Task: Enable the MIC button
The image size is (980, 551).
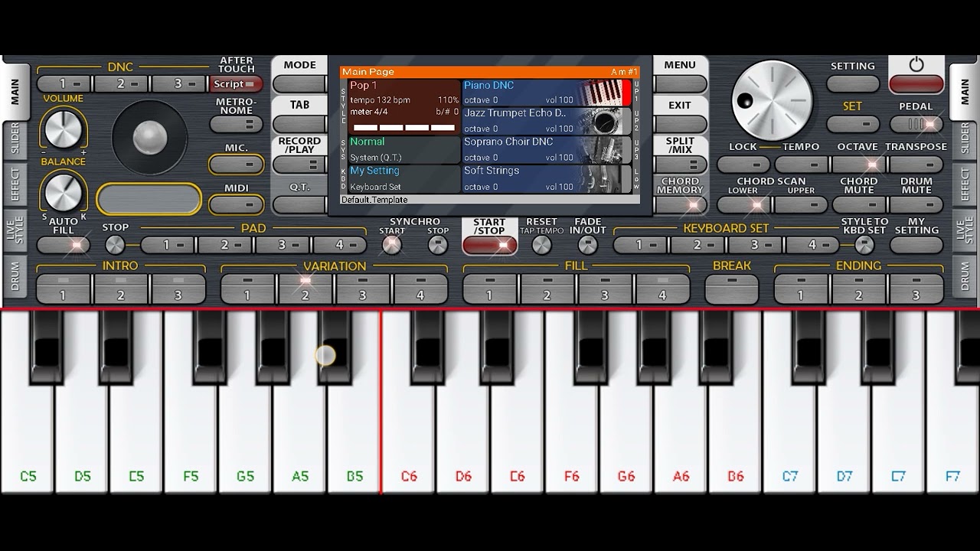Action: [237, 164]
